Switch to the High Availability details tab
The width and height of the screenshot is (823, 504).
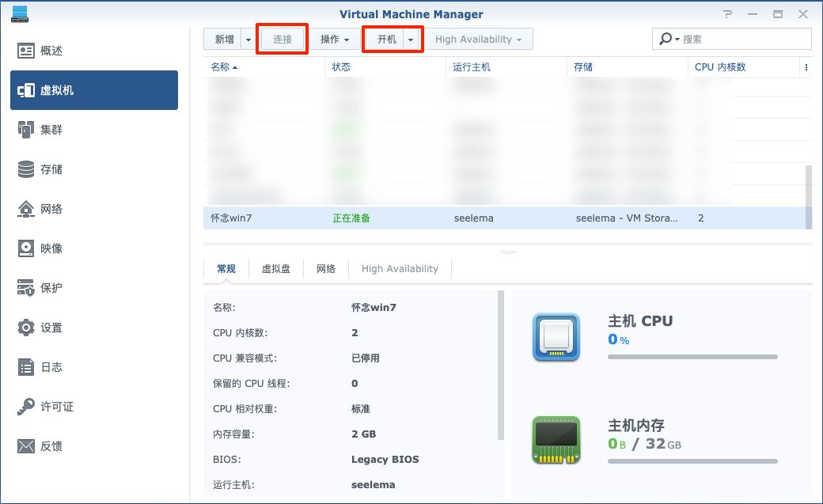pyautogui.click(x=400, y=269)
